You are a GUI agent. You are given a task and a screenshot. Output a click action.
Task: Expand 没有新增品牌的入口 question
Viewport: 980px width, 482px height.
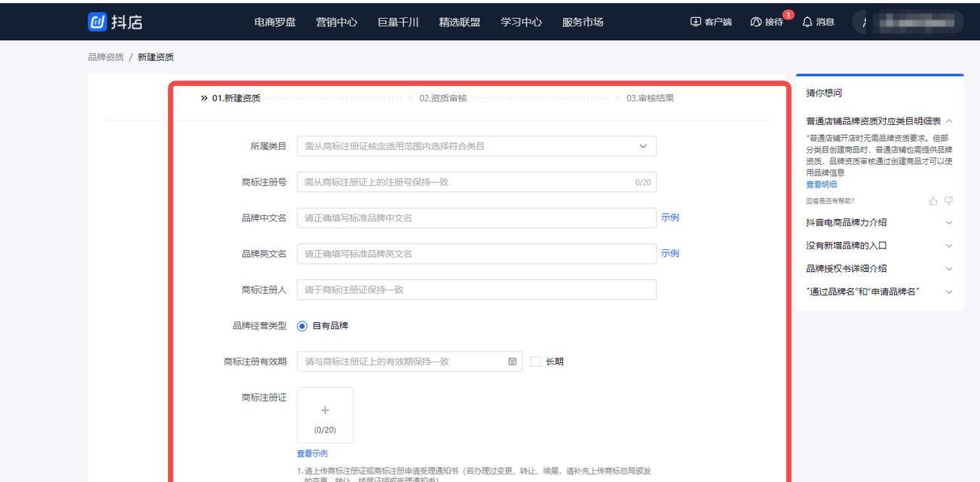point(948,246)
